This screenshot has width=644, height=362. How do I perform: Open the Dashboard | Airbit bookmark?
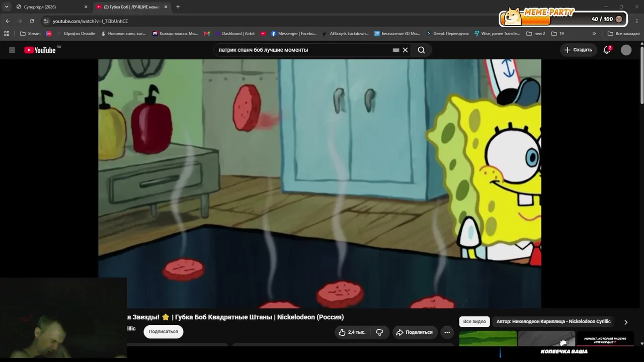235,34
